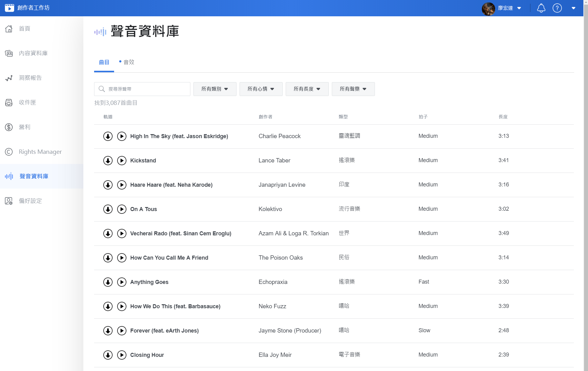Screen dimensions: 588x371
Task: Play On A Tous track
Action: coord(122,209)
